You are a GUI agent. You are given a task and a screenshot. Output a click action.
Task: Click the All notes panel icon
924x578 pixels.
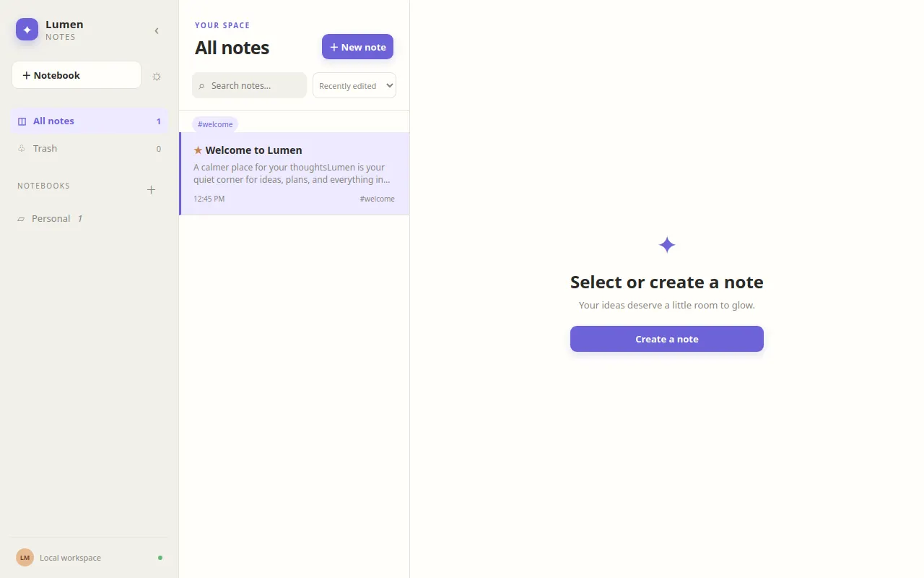click(22, 121)
